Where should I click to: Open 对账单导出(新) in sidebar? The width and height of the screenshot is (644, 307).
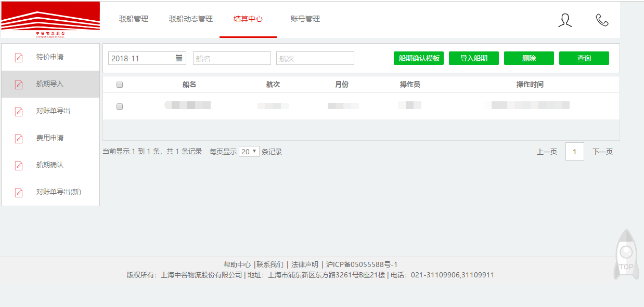(50, 192)
